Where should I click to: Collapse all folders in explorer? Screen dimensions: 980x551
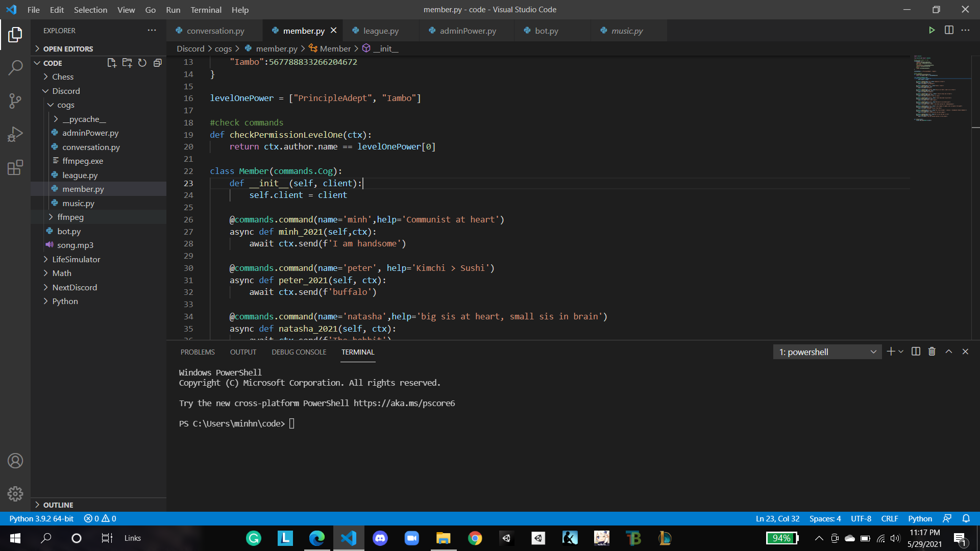[158, 63]
